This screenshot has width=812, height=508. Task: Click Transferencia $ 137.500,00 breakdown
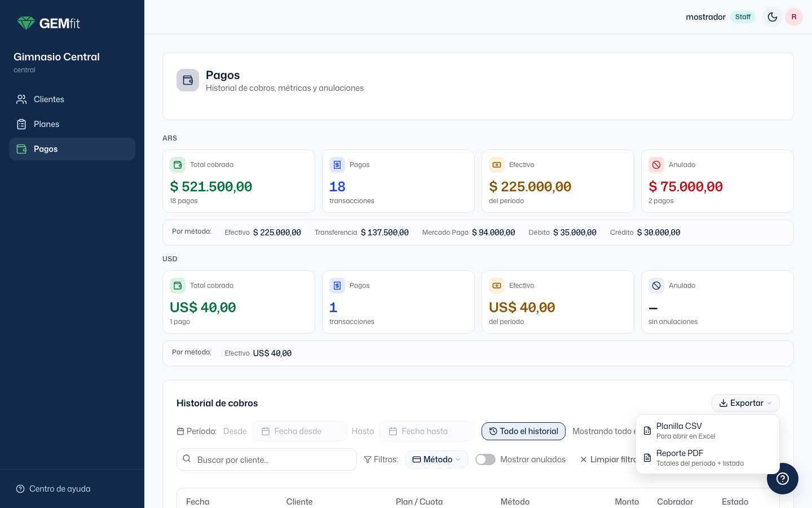(361, 233)
